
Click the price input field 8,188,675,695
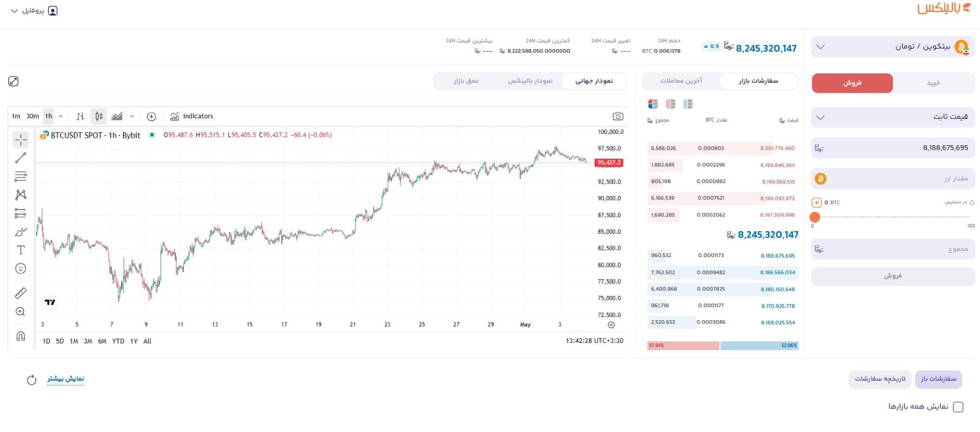(893, 148)
